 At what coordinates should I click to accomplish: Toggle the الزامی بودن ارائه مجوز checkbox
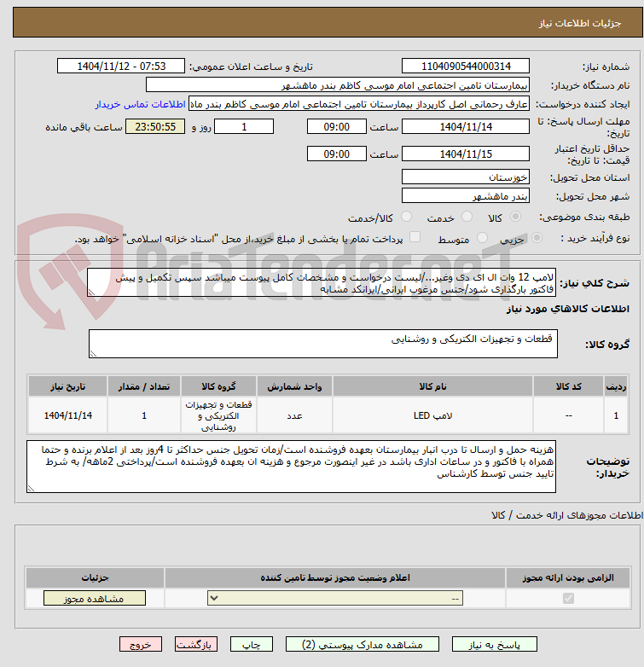pyautogui.click(x=568, y=598)
